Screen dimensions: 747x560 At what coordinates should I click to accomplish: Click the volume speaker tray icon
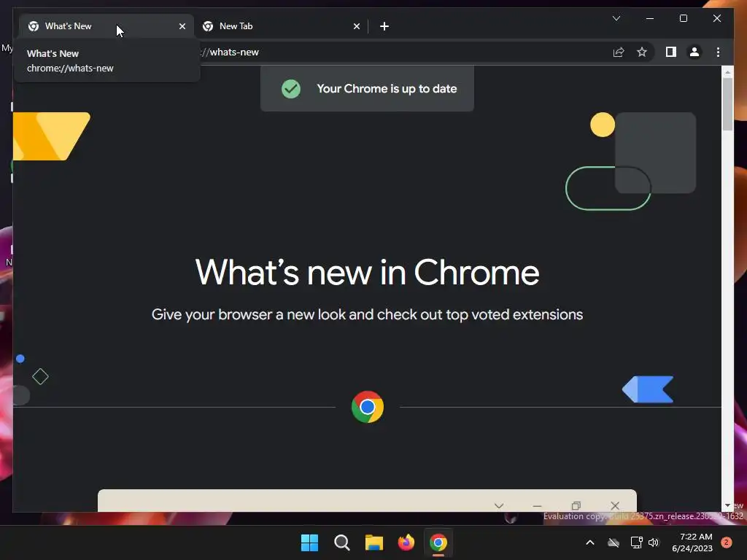[654, 542]
